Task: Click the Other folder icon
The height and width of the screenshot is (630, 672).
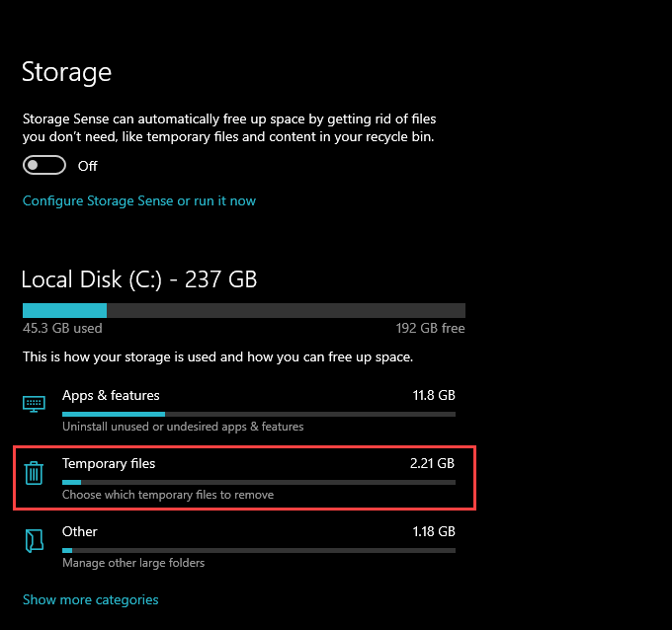Action: tap(34, 540)
